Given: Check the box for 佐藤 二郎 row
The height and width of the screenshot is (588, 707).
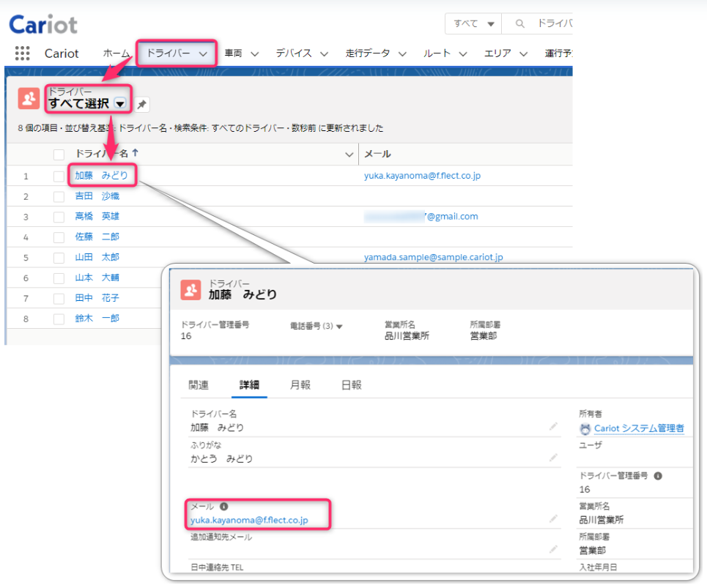Looking at the screenshot, I should [x=59, y=237].
